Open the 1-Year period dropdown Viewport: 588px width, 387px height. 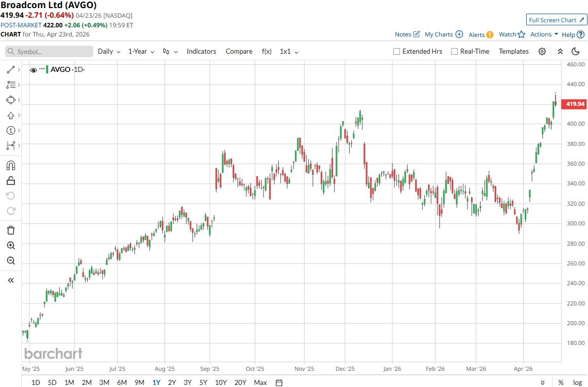point(141,52)
